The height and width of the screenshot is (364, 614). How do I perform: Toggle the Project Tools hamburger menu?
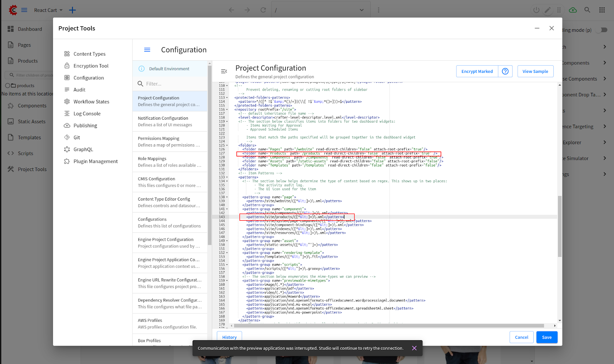tap(147, 50)
